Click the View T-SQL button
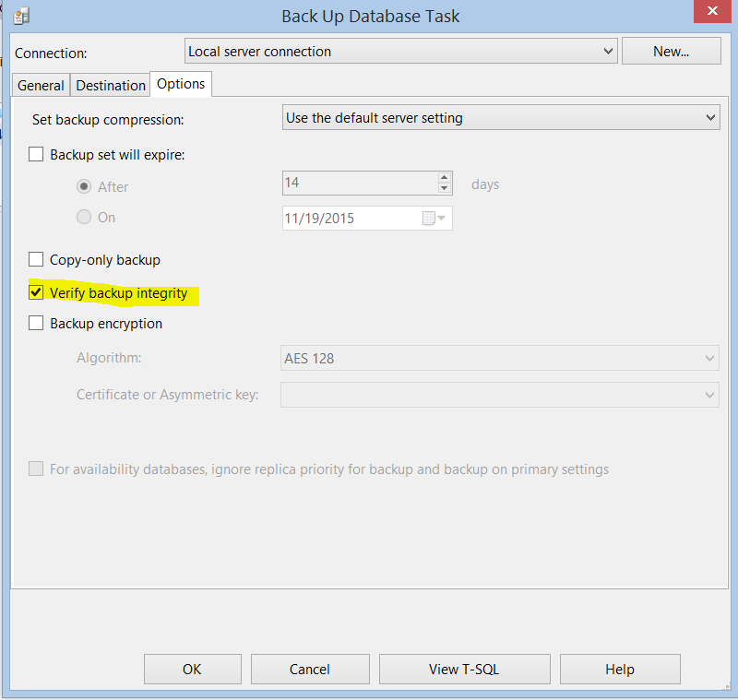Image resolution: width=738 pixels, height=700 pixels. click(x=464, y=669)
